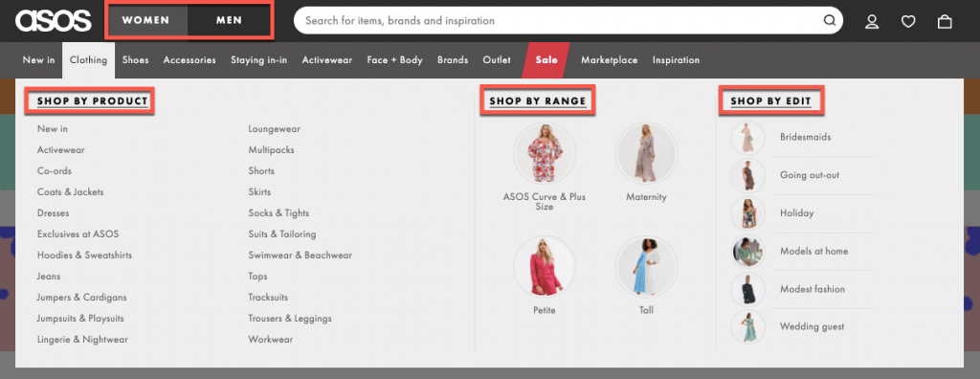Open the Jumpers & Cardigans link
The height and width of the screenshot is (379, 980).
point(82,297)
